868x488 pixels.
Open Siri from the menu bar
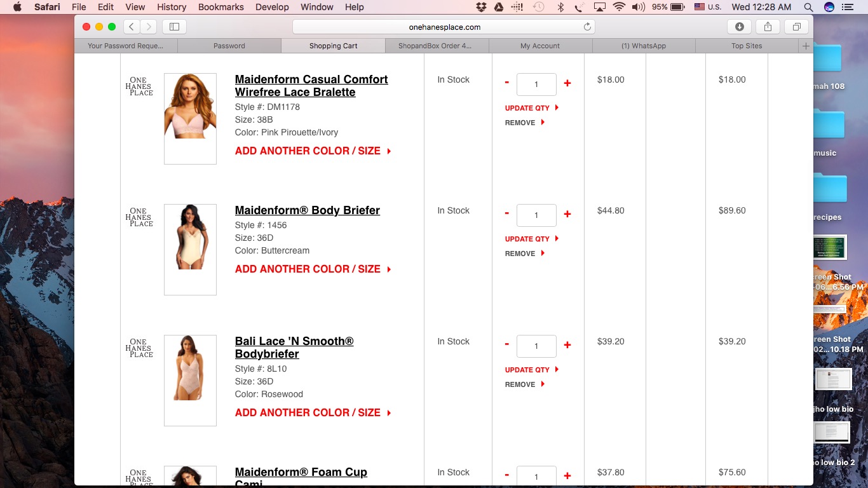point(829,7)
